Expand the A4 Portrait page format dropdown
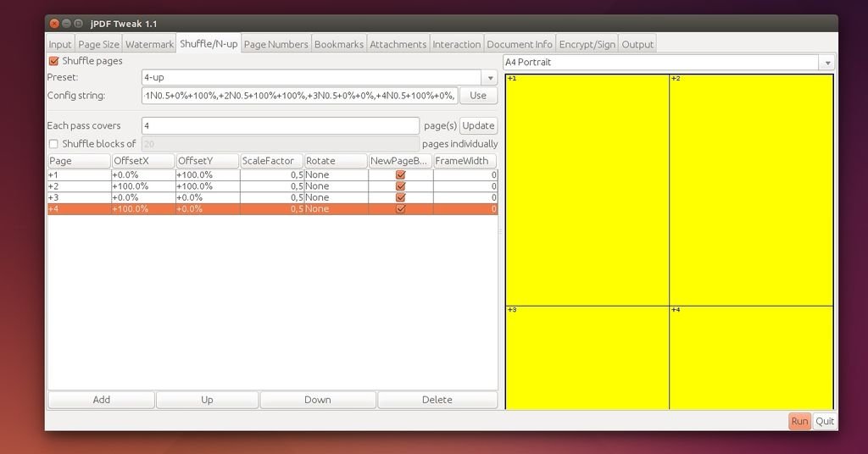This screenshot has height=454, width=868. click(827, 63)
